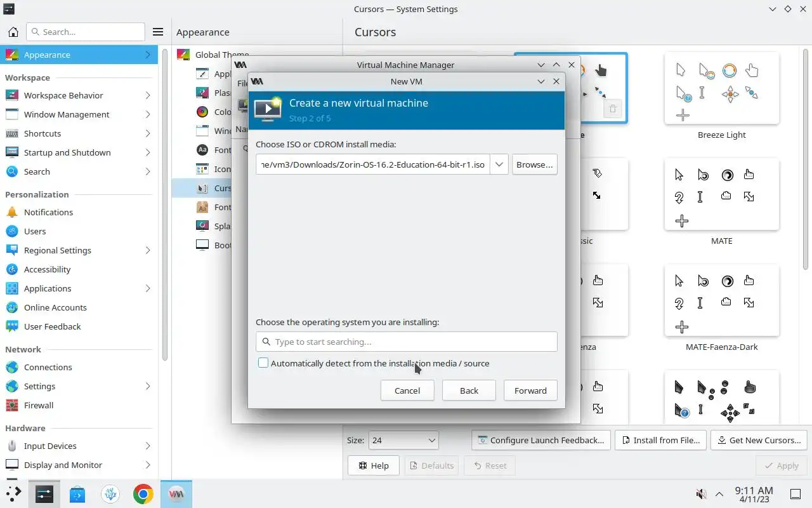The width and height of the screenshot is (812, 508).
Task: Click the Online Accounts icon
Action: pos(12,307)
